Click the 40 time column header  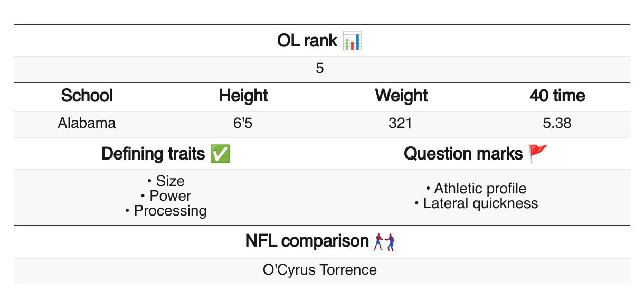[557, 96]
